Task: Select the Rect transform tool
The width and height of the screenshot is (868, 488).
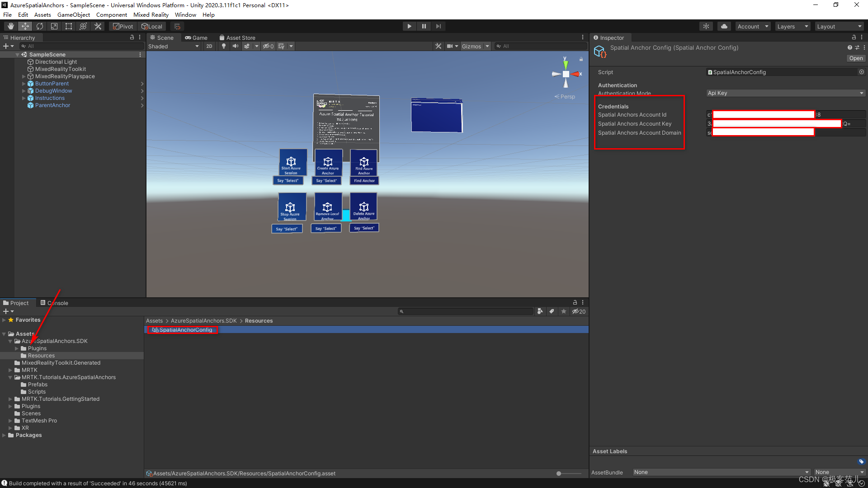Action: (x=69, y=26)
